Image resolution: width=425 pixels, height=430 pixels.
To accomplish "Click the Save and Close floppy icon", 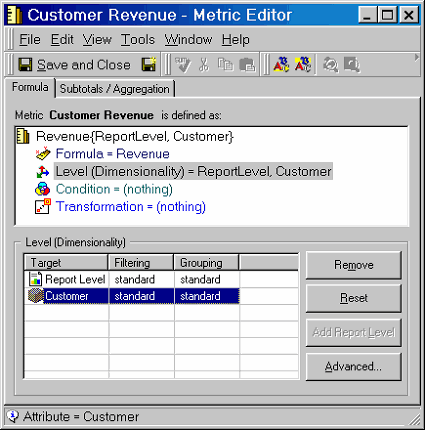I will 25,65.
